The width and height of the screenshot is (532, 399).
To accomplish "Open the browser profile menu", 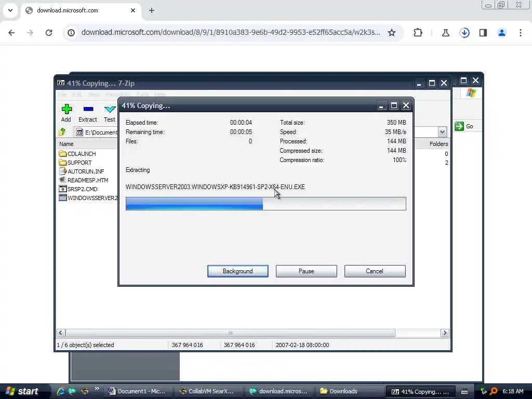I will pyautogui.click(x=502, y=33).
